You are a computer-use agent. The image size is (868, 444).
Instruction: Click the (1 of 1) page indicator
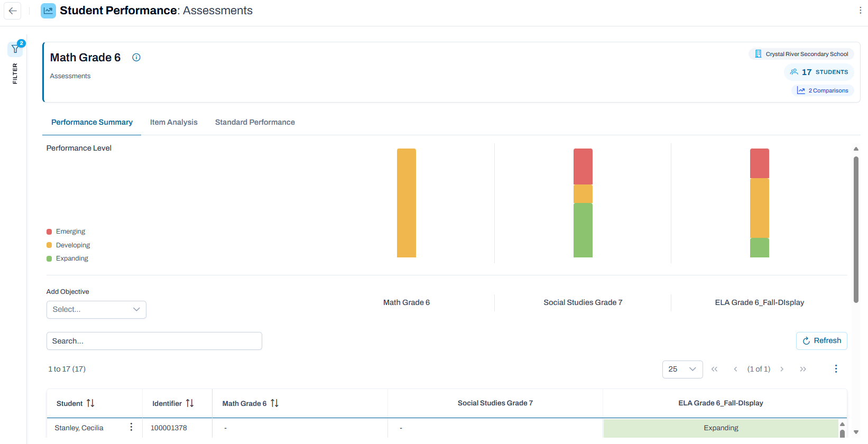click(x=759, y=369)
